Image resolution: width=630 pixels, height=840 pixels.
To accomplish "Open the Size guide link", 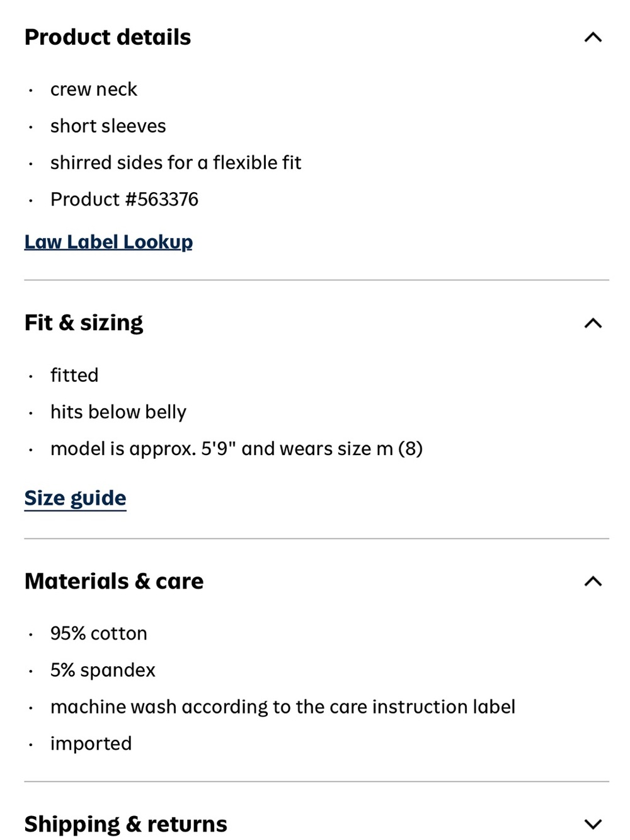I will 75,498.
